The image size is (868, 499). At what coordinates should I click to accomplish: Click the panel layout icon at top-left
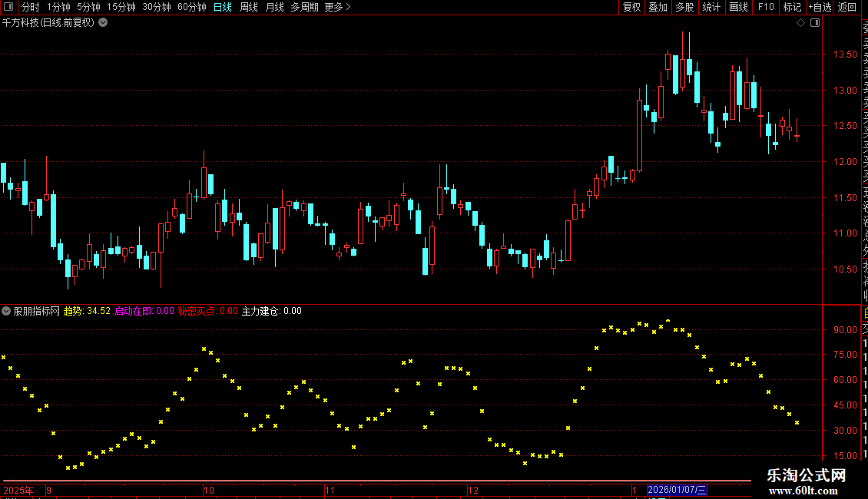(x=8, y=7)
